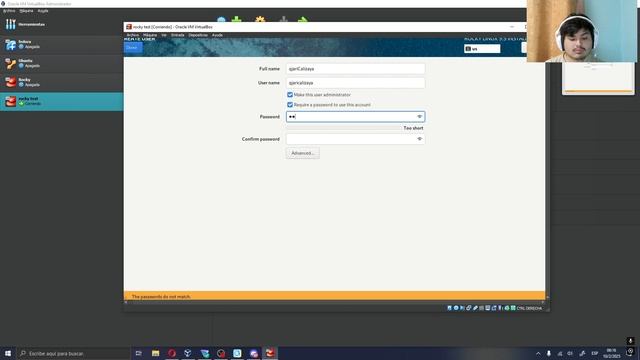Click the running rocky VM taskbar icon
This screenshot has height=360, width=640.
coord(270,353)
